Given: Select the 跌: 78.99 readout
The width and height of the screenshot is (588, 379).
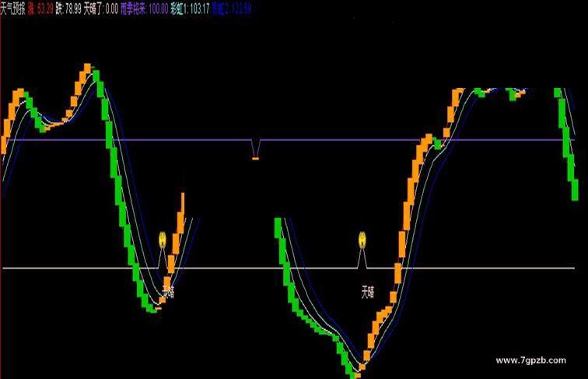Looking at the screenshot, I should click(x=68, y=9).
